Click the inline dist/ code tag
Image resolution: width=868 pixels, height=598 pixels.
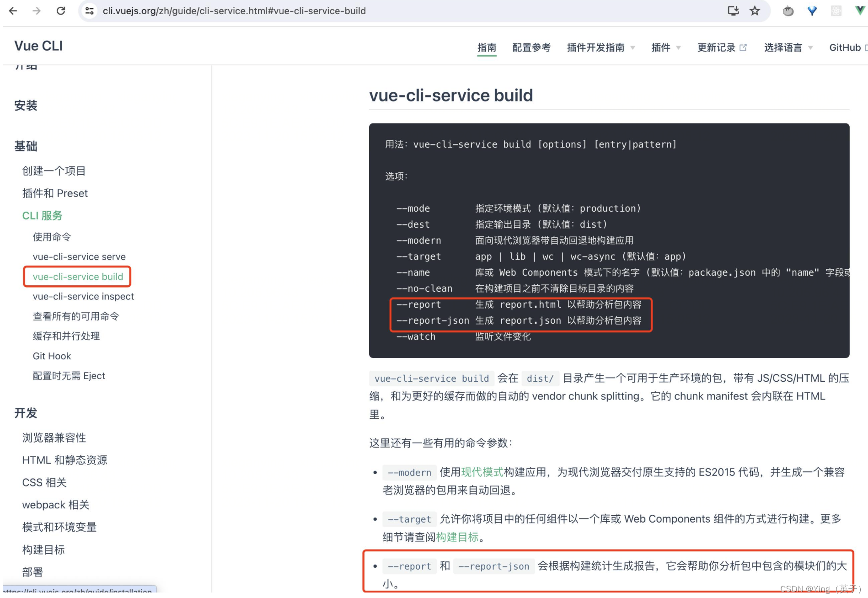tap(540, 379)
